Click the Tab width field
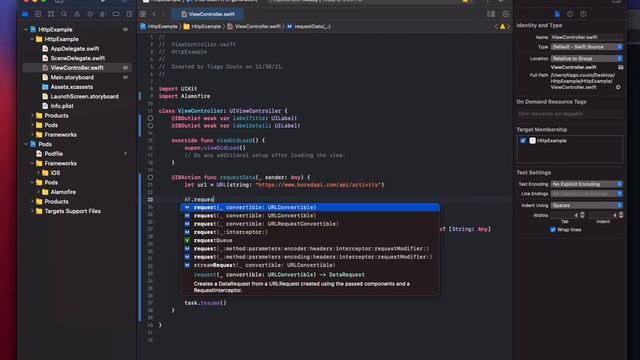Viewport: 640px width, 360px height. (x=564, y=215)
